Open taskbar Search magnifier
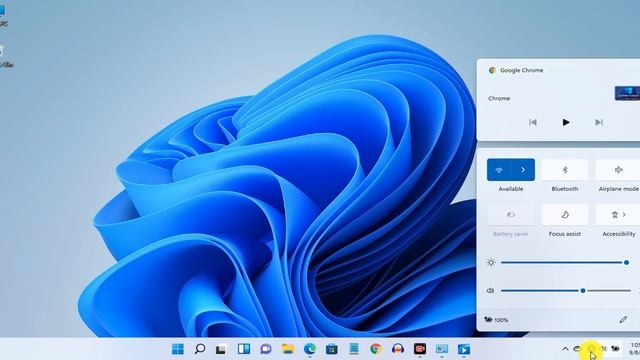Screen dimensions: 640x360 click(200, 349)
